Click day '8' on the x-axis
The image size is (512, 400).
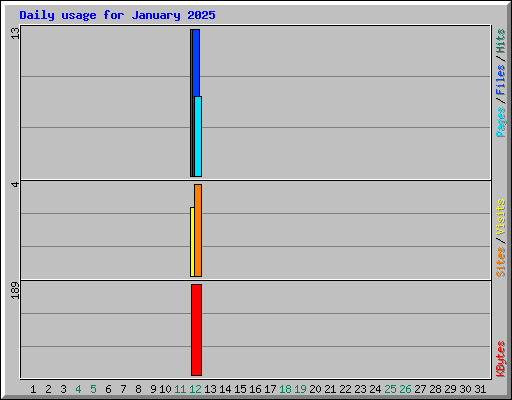click(138, 389)
